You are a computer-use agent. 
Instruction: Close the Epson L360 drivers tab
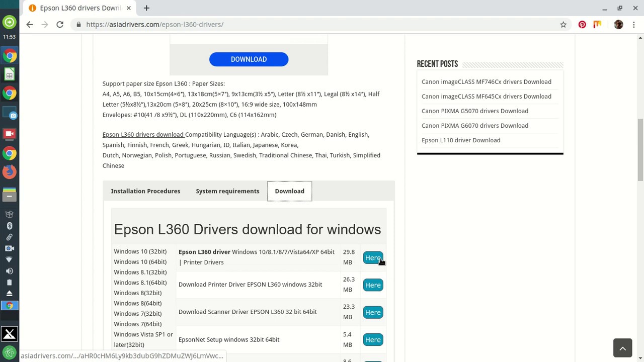129,8
